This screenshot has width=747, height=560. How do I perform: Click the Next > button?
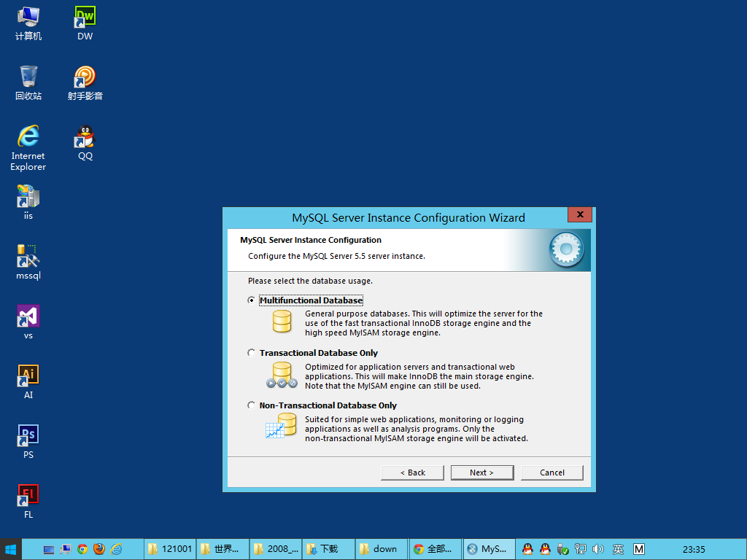(481, 472)
